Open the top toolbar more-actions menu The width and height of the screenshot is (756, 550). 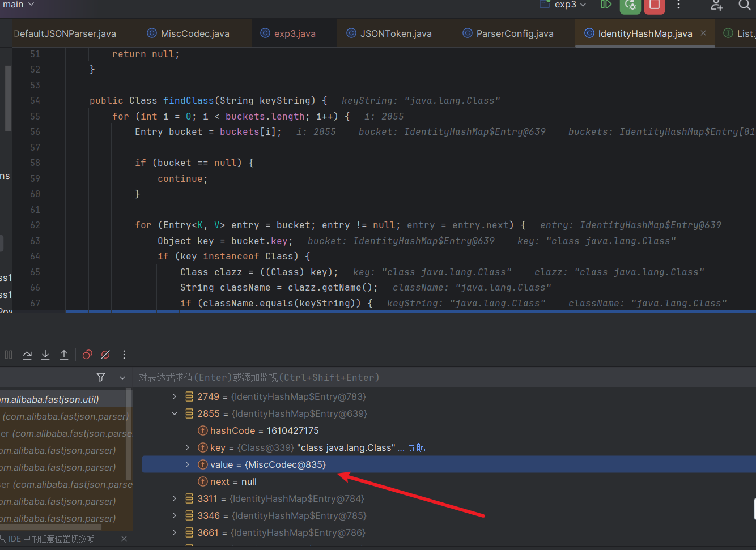tap(678, 5)
